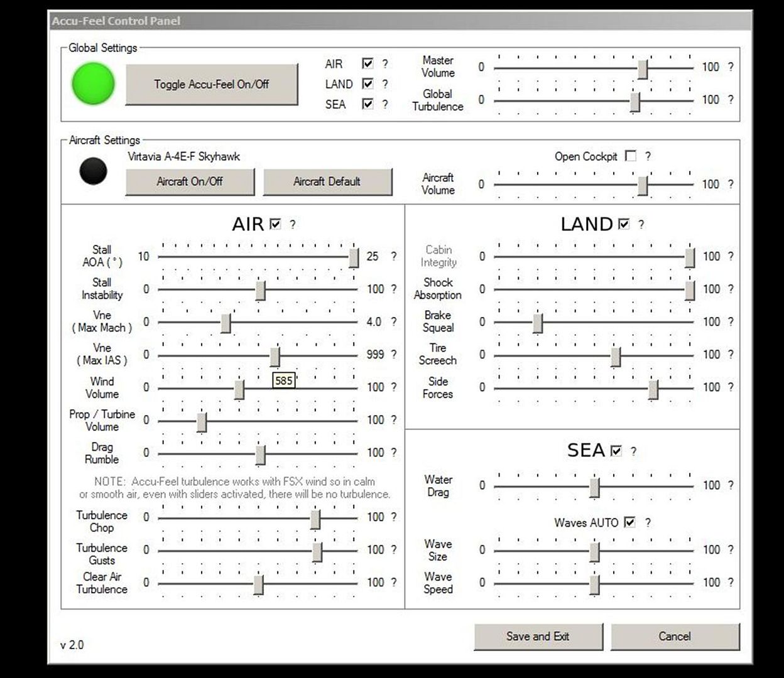Screen dimensions: 784x678
Task: Click the Vne Max IAS slider thumb
Action: click(x=275, y=356)
